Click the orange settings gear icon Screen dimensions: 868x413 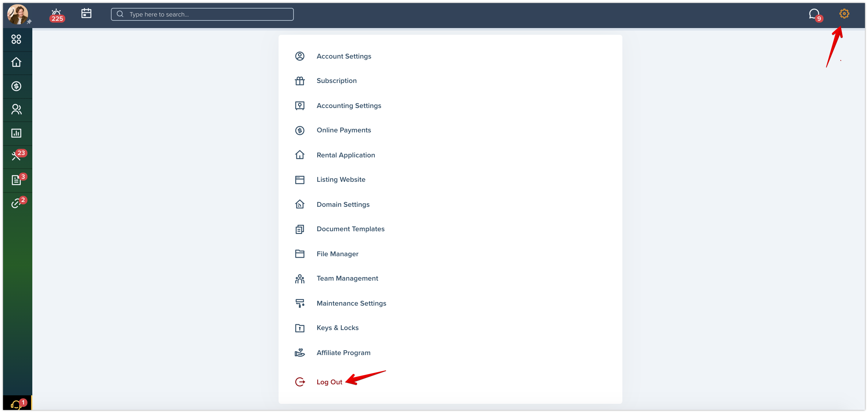pos(844,14)
